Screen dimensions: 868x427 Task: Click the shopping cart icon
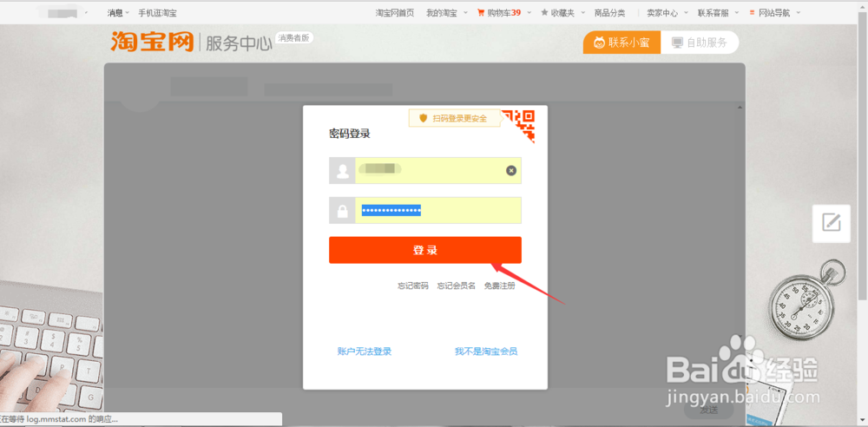pyautogui.click(x=481, y=12)
